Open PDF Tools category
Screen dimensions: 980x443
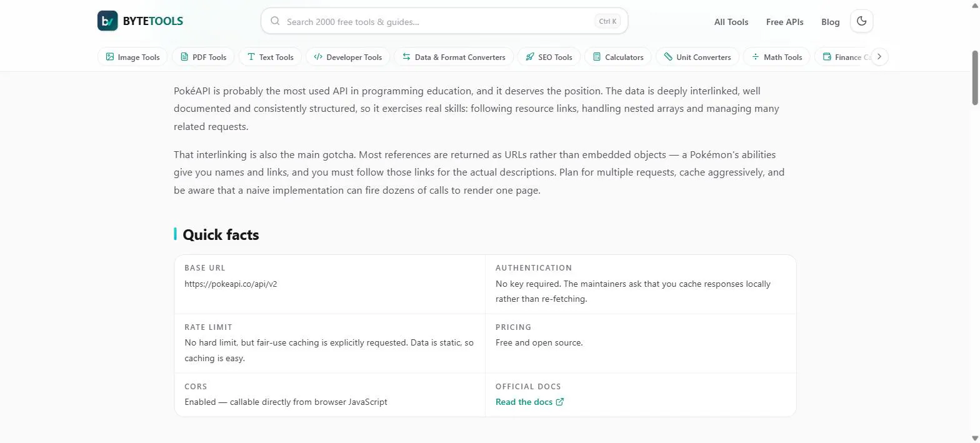203,57
